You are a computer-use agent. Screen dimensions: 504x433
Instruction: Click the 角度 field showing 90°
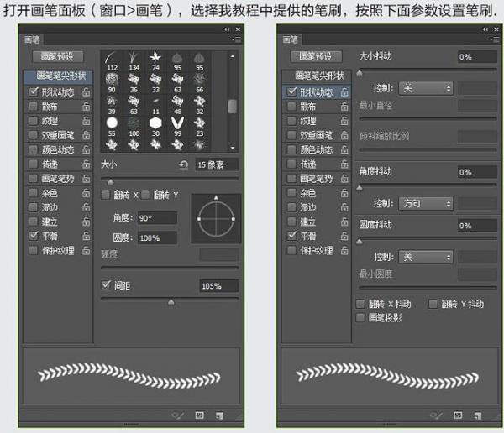(158, 218)
